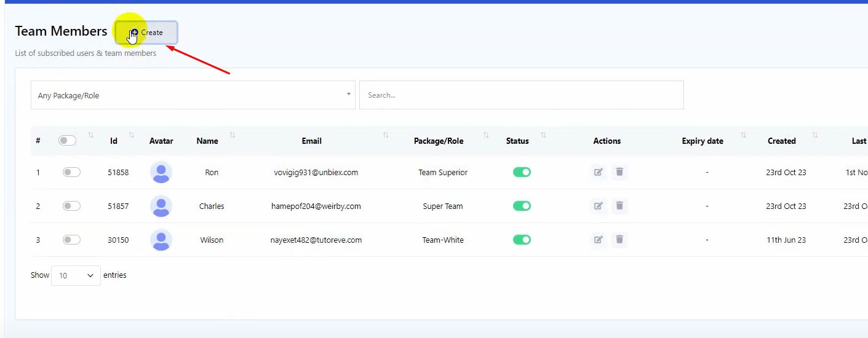Click the delete trash icon for Ron
The height and width of the screenshot is (338, 868).
(619, 172)
